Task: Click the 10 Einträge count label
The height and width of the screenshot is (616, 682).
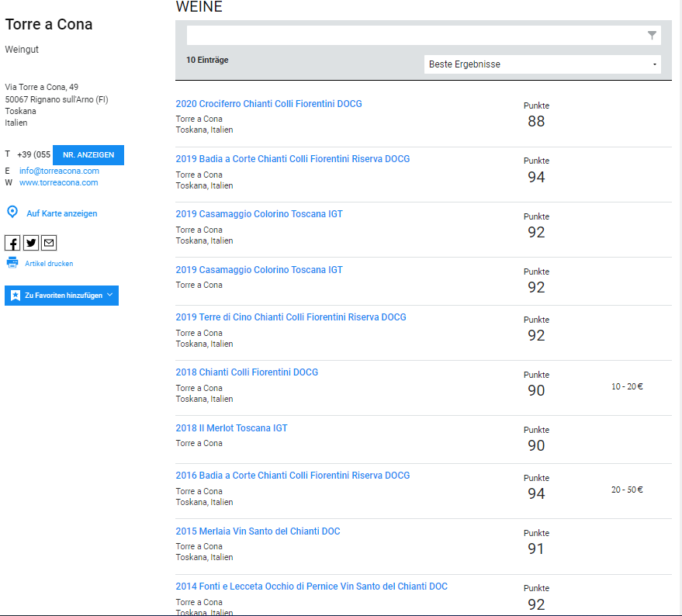Action: pyautogui.click(x=207, y=60)
